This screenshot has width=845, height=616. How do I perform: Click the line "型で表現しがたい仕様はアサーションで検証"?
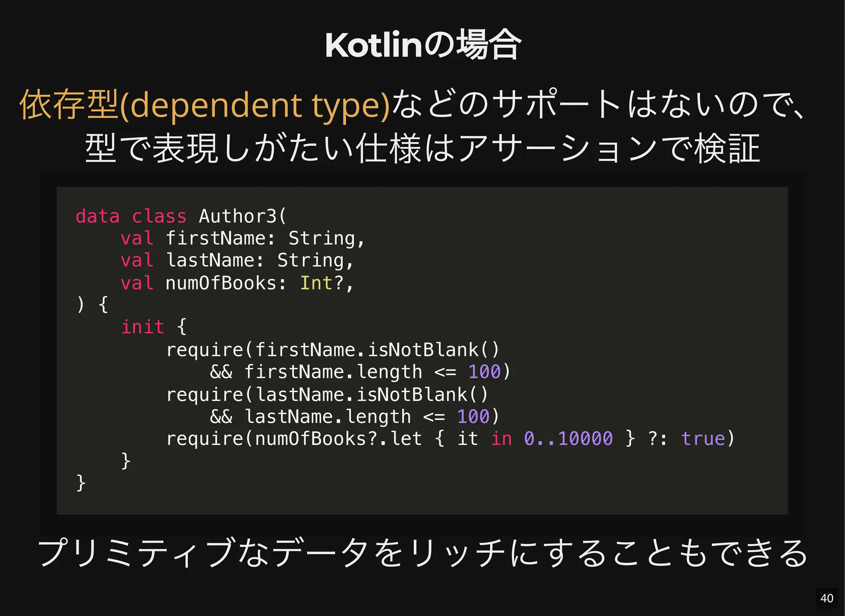tap(422, 148)
